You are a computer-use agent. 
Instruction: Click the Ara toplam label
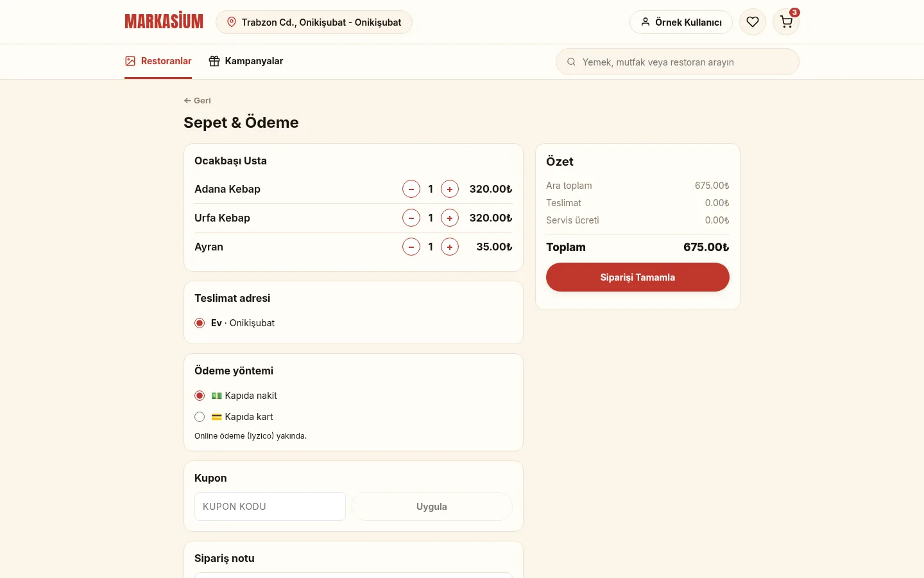click(569, 186)
